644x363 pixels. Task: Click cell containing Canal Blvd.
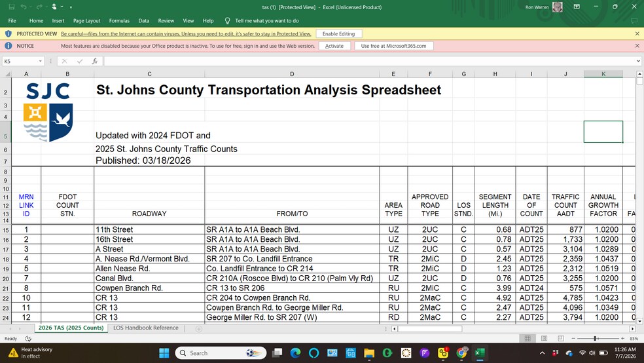(149, 278)
